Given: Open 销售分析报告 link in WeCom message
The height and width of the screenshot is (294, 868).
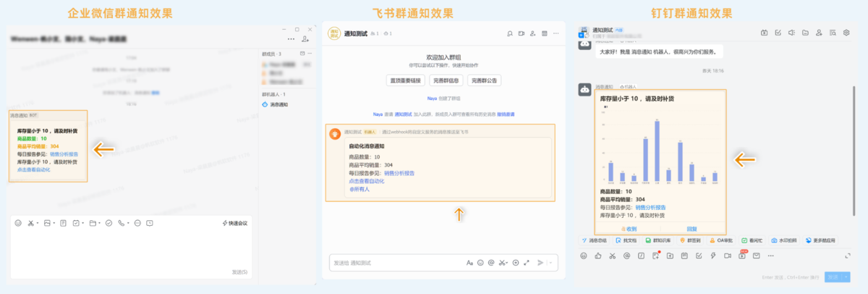Looking at the screenshot, I should [64, 154].
